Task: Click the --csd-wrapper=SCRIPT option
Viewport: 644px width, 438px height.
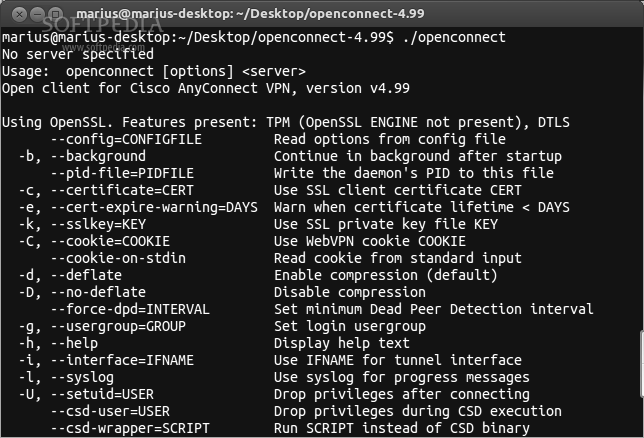Action: pos(130,428)
